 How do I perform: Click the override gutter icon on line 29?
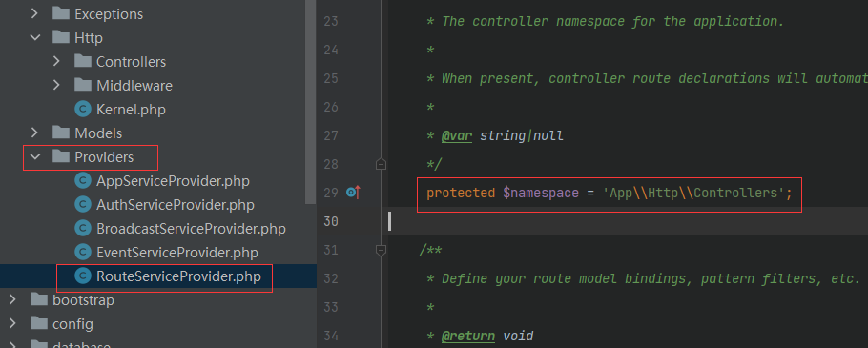point(353,193)
